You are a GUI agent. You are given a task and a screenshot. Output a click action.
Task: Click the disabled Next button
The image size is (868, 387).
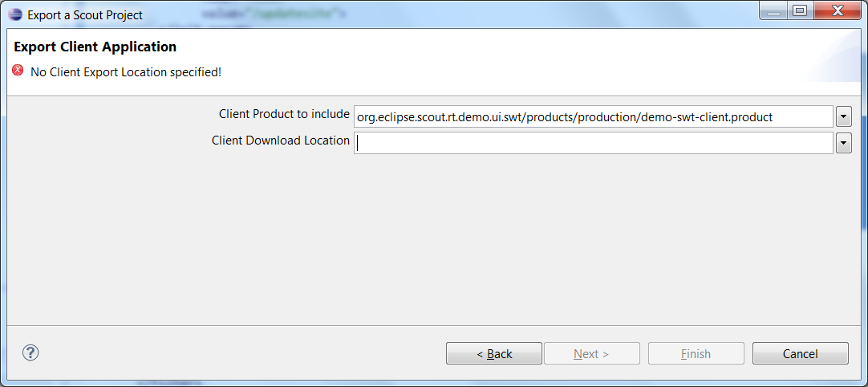click(x=592, y=353)
